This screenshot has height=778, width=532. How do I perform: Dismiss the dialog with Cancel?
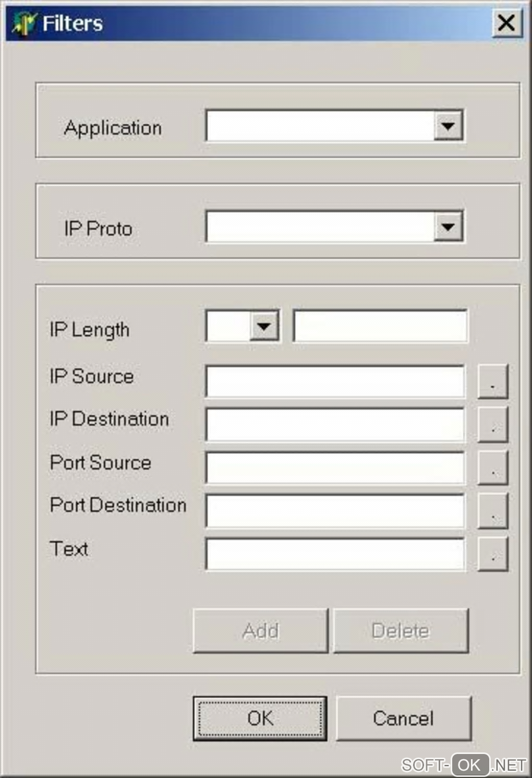point(403,719)
